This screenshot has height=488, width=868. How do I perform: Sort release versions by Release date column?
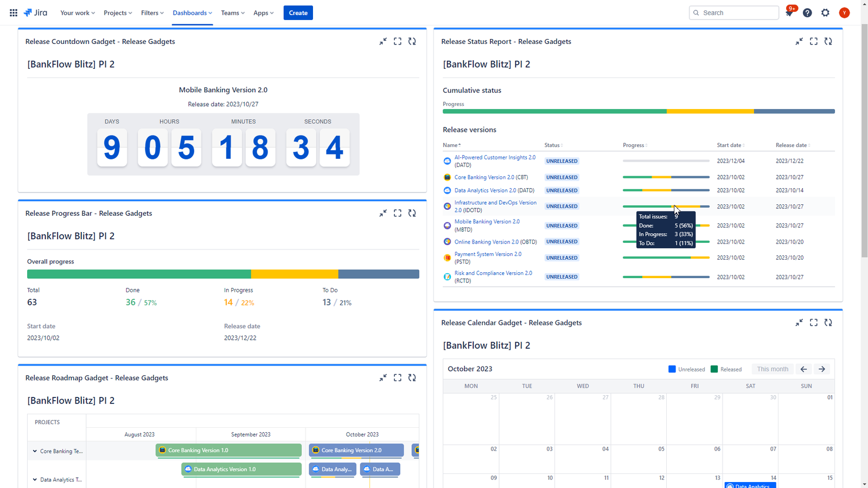793,145
